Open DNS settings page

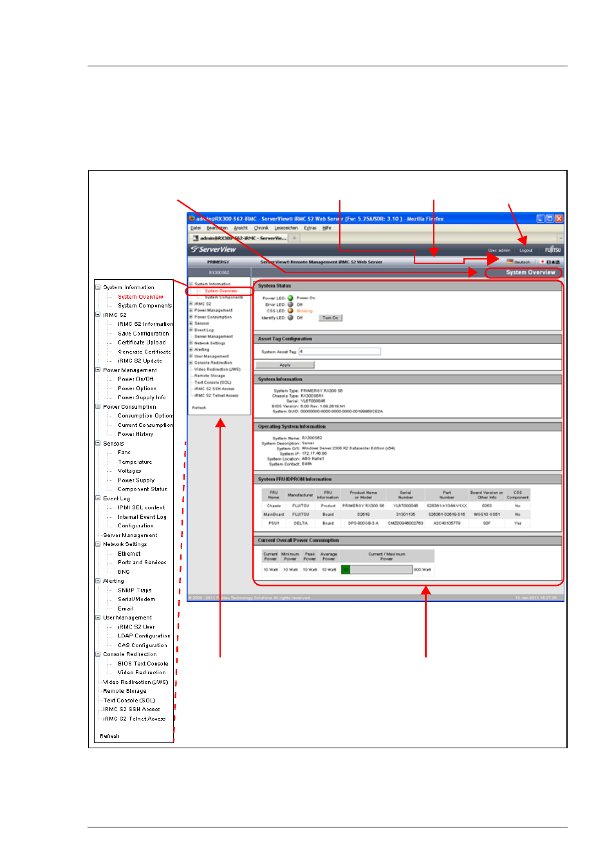(x=124, y=572)
